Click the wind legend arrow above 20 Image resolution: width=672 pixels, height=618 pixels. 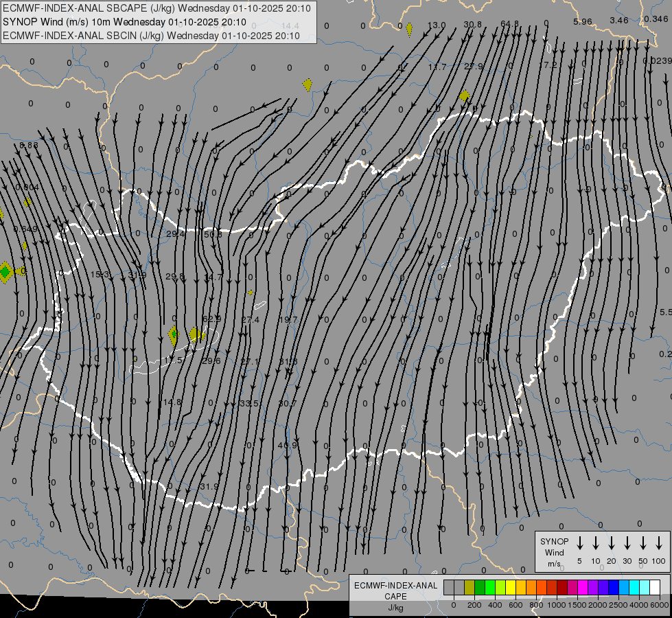click(x=611, y=543)
